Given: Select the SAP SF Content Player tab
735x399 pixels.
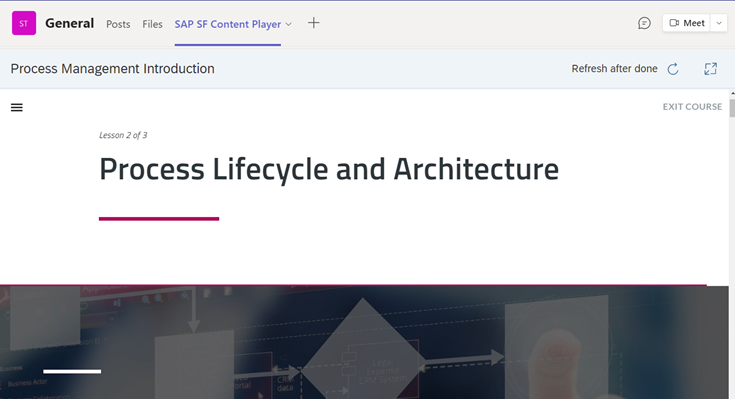Looking at the screenshot, I should tap(228, 24).
